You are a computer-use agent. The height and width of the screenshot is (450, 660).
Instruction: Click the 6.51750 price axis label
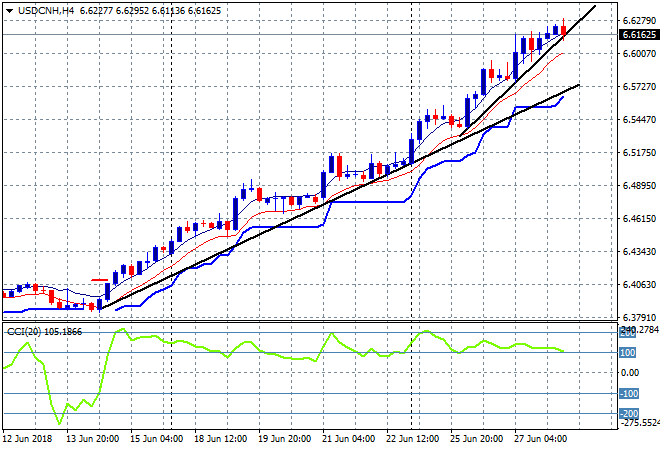coord(637,153)
